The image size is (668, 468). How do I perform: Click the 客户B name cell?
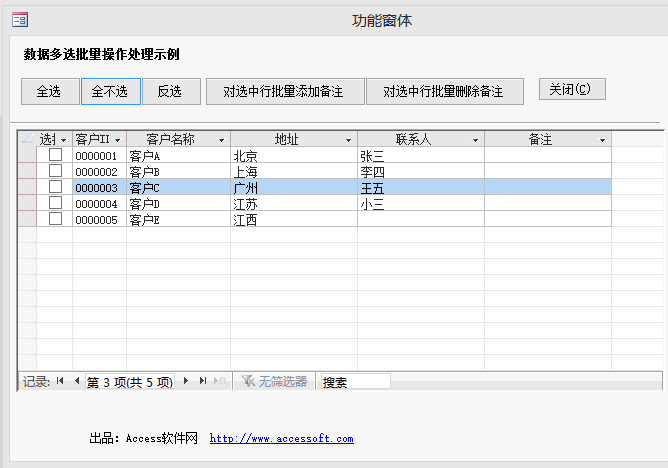(x=179, y=171)
